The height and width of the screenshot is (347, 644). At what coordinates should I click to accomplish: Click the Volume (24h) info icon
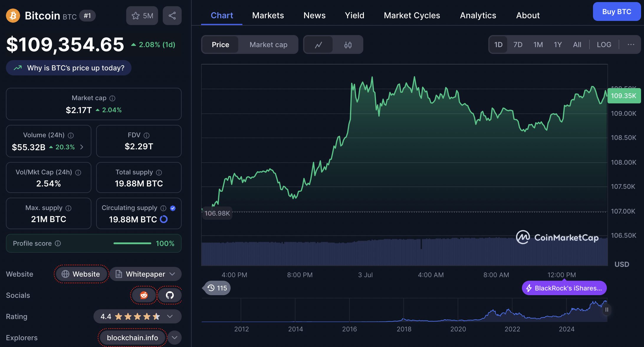(71, 135)
